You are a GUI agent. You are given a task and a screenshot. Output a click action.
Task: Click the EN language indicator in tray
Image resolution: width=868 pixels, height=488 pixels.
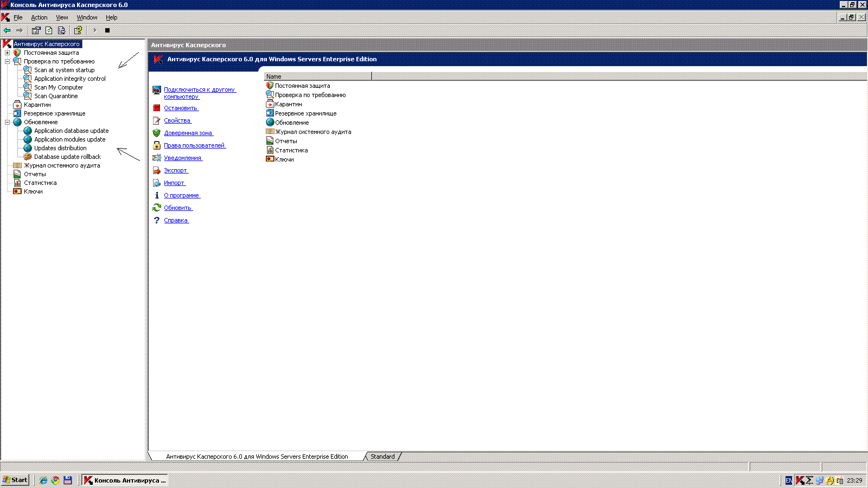789,480
